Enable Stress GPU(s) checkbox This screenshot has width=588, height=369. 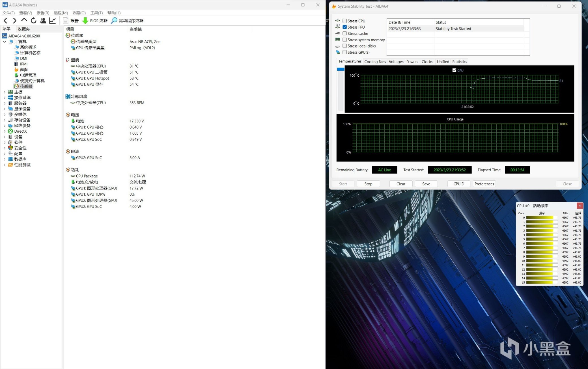coord(344,52)
